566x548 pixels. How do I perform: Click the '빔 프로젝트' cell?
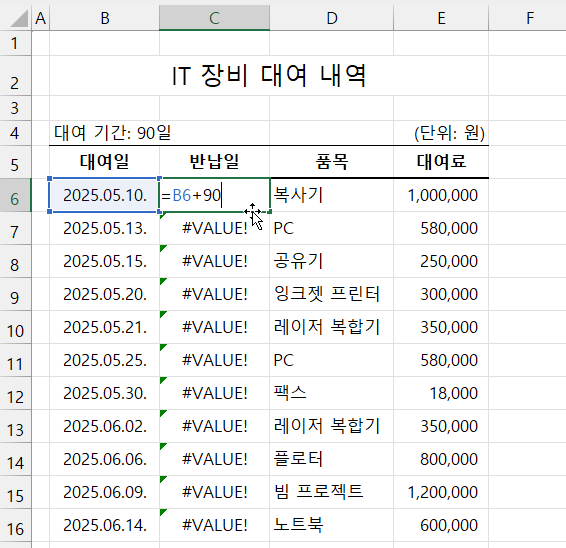(332, 492)
